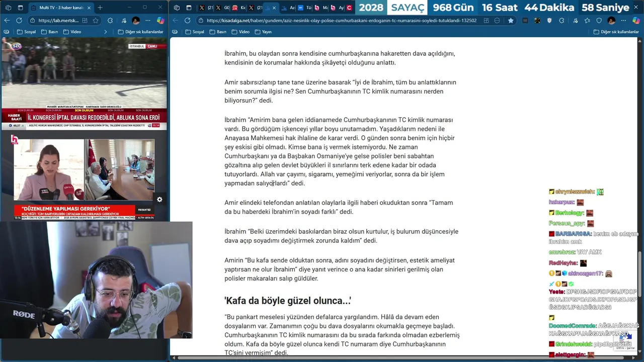644x362 pixels.
Task: Expand hidden bookmarks chevron in Multi TV window
Action: 106,32
